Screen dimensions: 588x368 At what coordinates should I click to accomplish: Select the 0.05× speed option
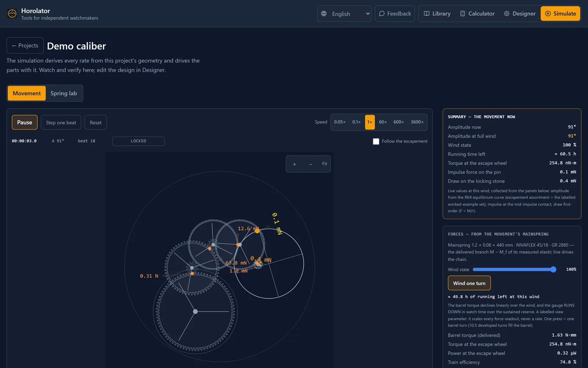point(340,122)
